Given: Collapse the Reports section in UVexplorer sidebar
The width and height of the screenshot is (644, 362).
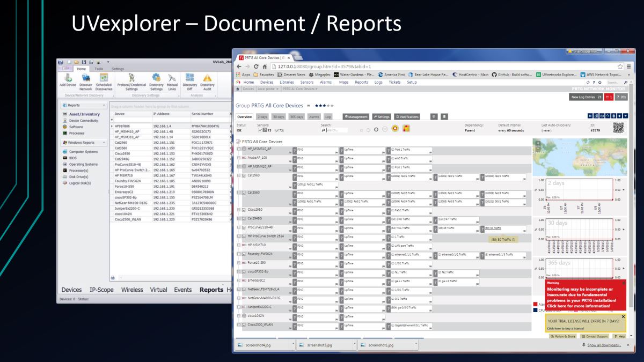Looking at the screenshot, I should pos(104,105).
